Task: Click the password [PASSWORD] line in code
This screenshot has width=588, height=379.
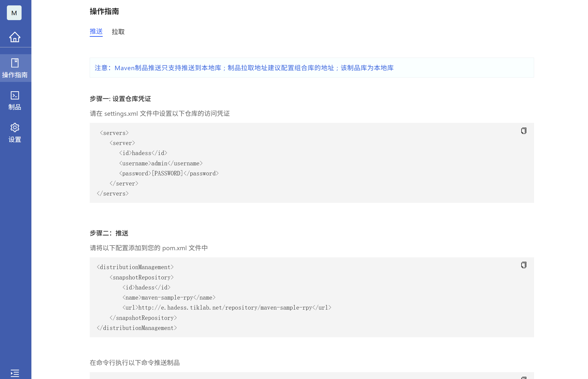Action: pyautogui.click(x=169, y=173)
